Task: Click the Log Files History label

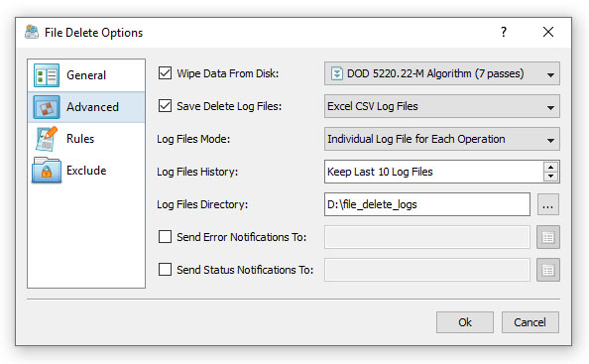Action: pyautogui.click(x=197, y=172)
